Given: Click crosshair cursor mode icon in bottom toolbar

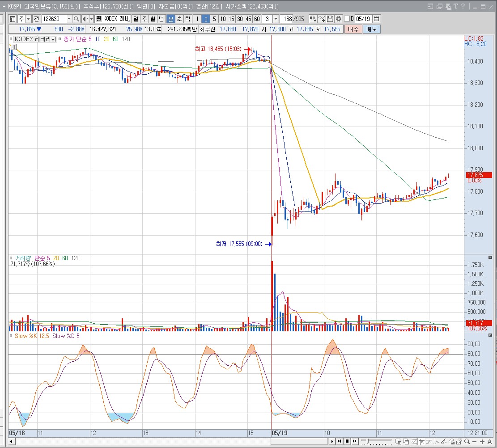Looking at the screenshot, I should (421, 441).
